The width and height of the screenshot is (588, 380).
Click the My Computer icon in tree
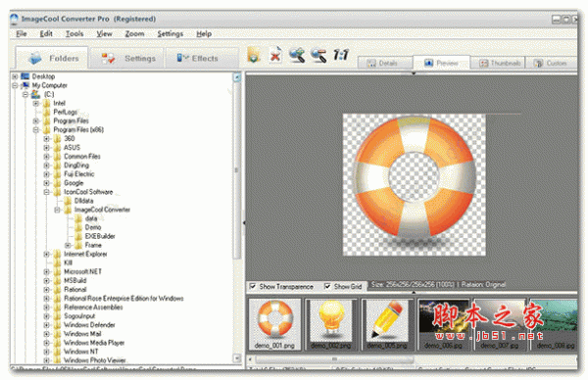[x=25, y=85]
